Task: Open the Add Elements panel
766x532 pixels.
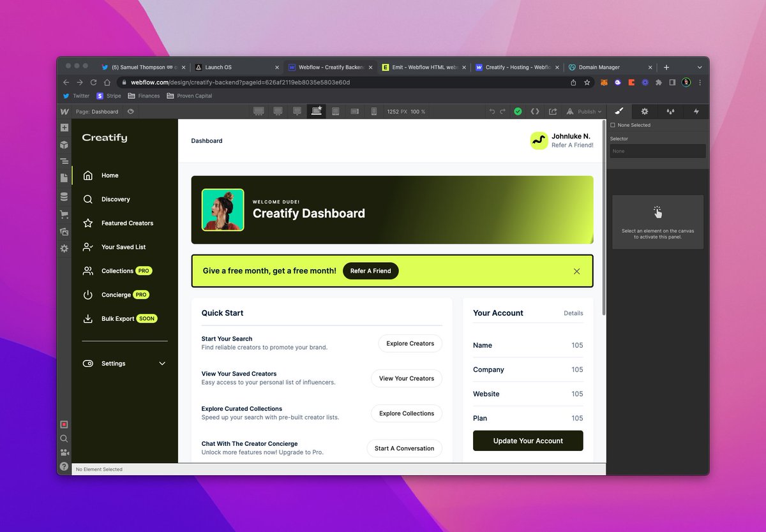Action: tap(64, 128)
